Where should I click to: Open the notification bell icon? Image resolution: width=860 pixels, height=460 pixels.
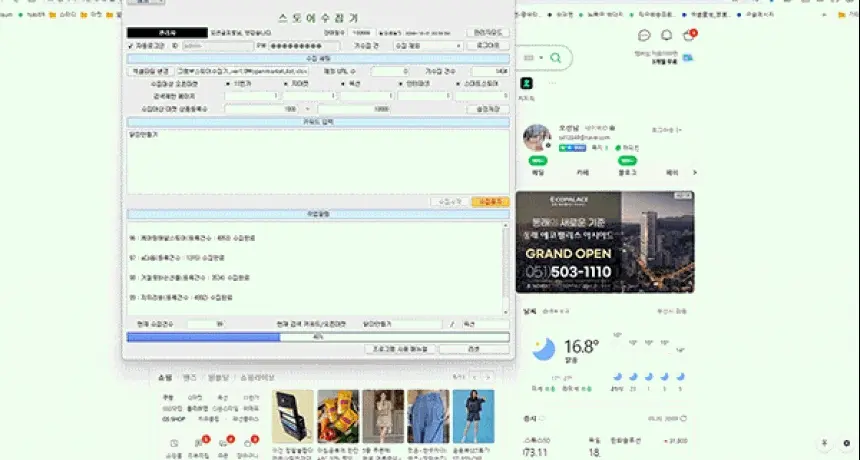(666, 36)
